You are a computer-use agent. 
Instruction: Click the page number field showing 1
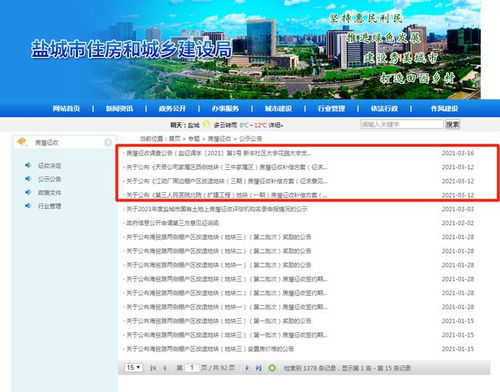point(192,368)
